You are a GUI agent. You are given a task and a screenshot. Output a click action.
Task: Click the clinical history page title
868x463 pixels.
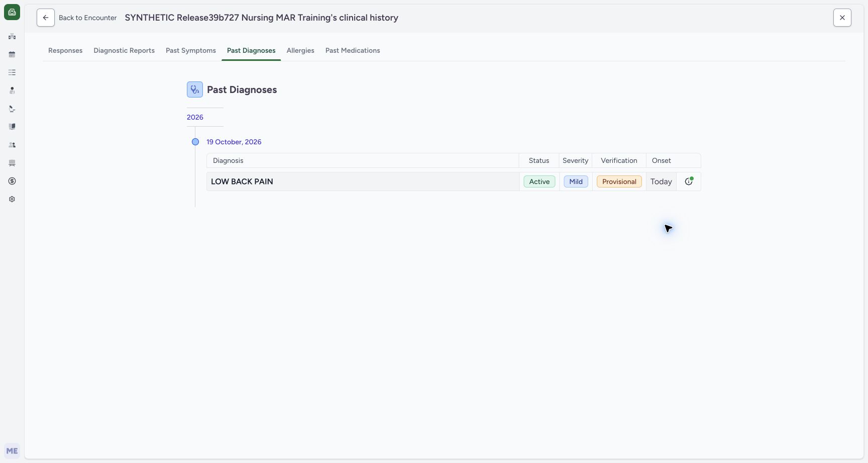[262, 18]
